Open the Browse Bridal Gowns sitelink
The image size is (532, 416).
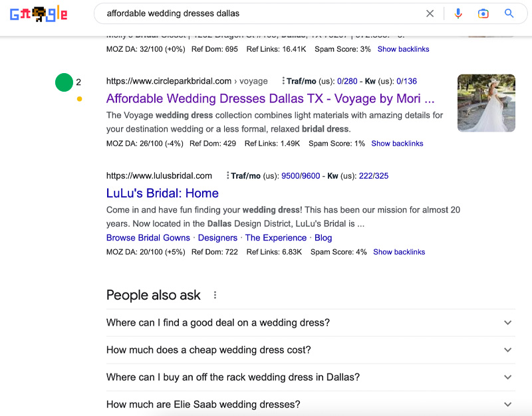(148, 238)
